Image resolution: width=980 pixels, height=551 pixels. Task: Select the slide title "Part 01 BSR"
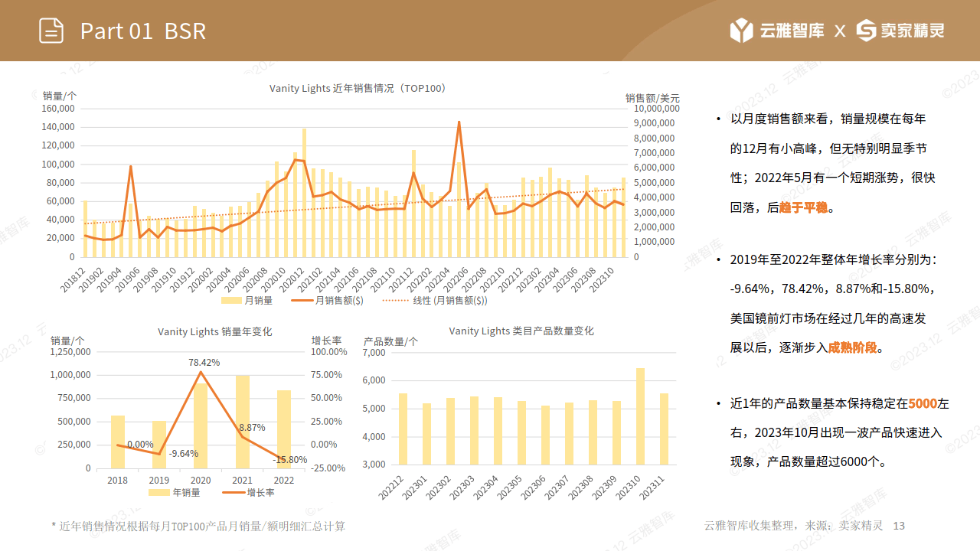coord(143,31)
